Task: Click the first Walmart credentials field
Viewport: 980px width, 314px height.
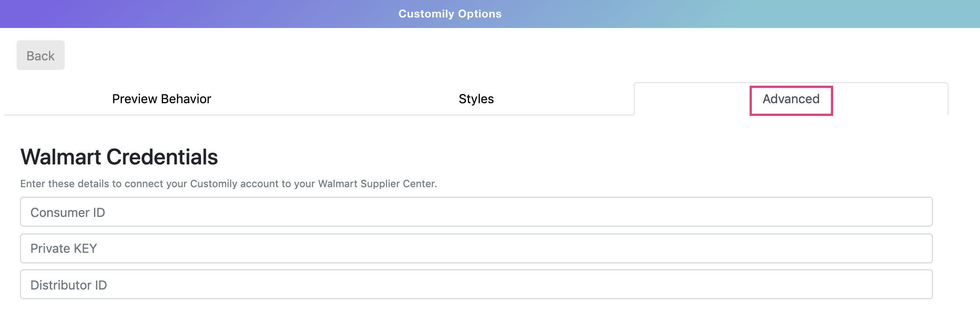Action: pos(476,212)
